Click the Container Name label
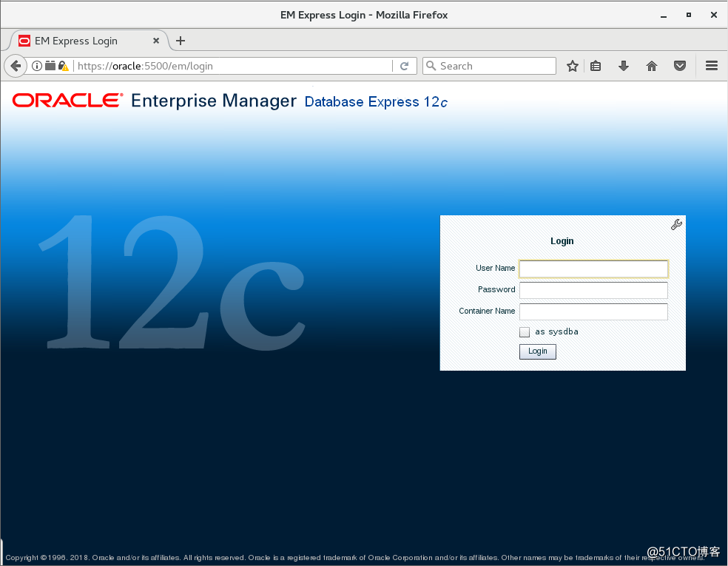728x566 pixels. (x=487, y=311)
